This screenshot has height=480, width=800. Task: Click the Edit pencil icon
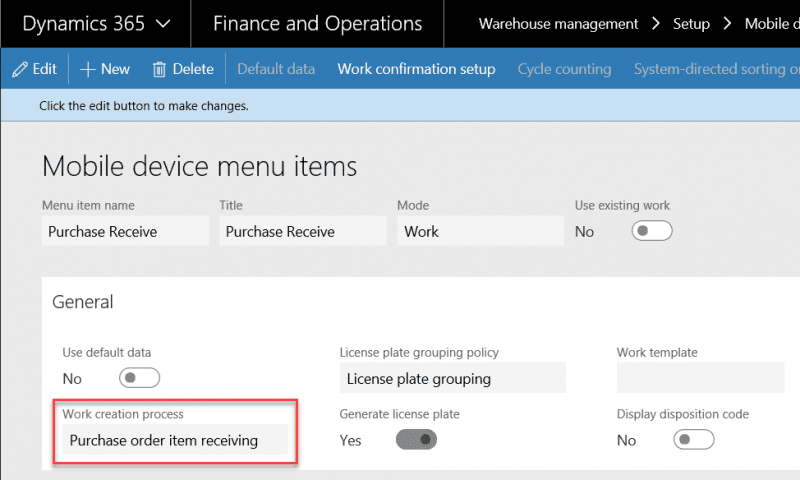(20, 69)
